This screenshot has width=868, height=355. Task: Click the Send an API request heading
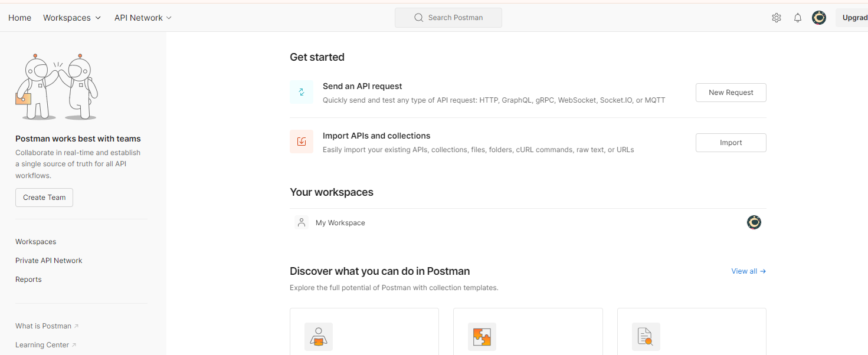(x=362, y=86)
